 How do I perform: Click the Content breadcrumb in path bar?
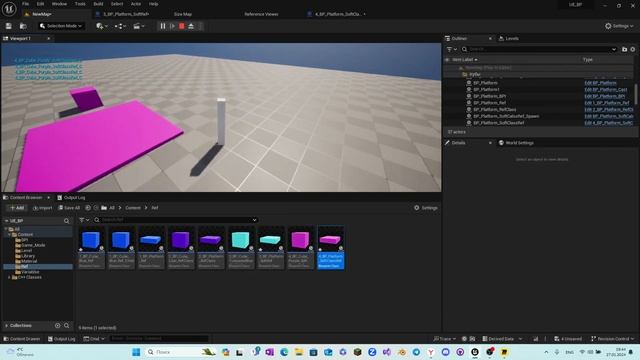(133, 208)
